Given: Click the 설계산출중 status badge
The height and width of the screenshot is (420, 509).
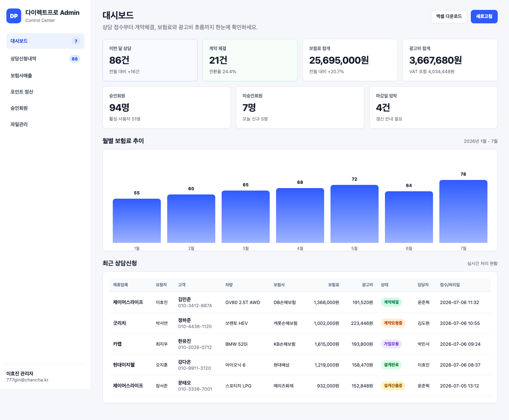Looking at the screenshot, I should [x=393, y=386].
